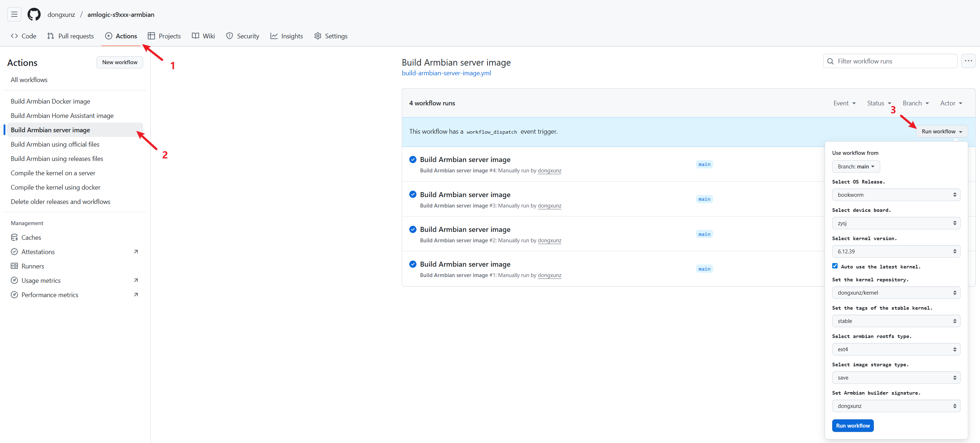Screen dimensions: 980x443
Task: Open the OS Release bookworm dropdown
Action: (x=896, y=195)
